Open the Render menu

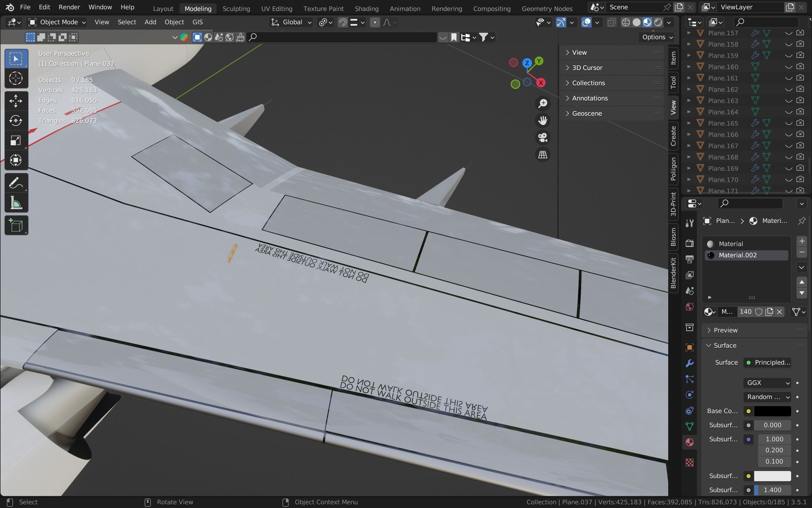[x=69, y=7]
